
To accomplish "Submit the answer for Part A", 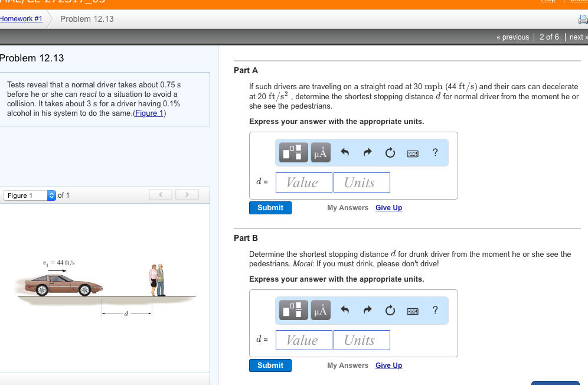I will tap(270, 207).
